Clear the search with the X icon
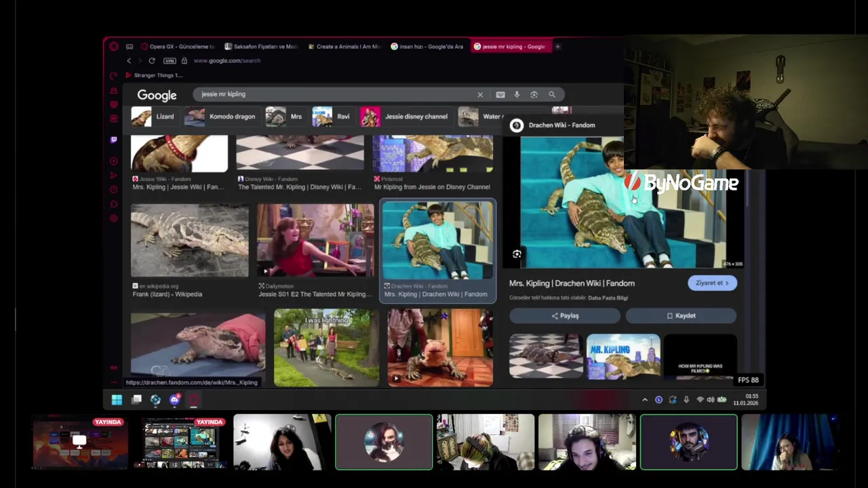The height and width of the screenshot is (488, 868). pos(480,95)
